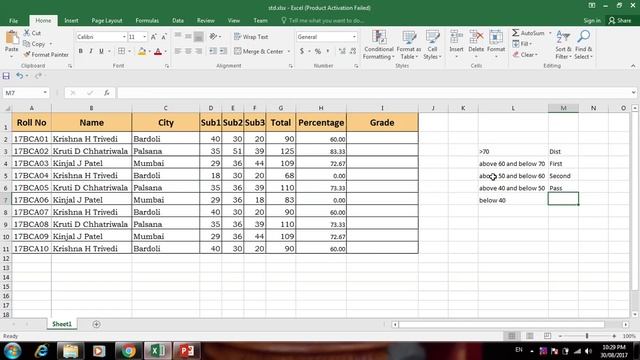Toggle align right
Screen dimensions: 640x360
[198, 51]
